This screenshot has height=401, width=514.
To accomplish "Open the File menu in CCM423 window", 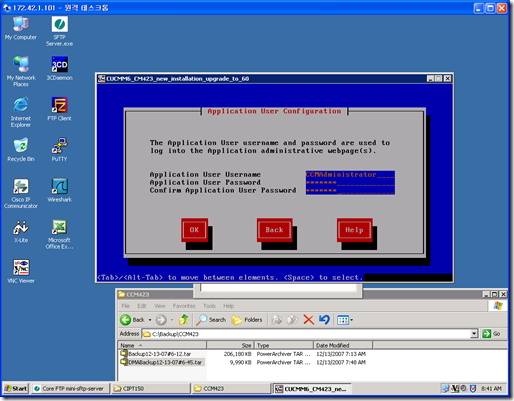I will tap(126, 306).
